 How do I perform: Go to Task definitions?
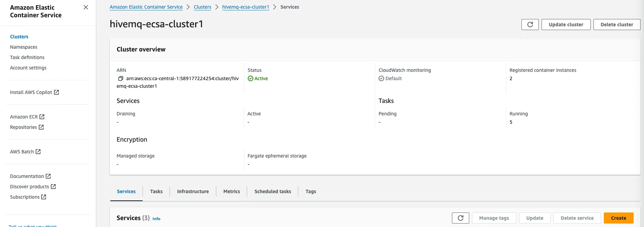(x=27, y=57)
